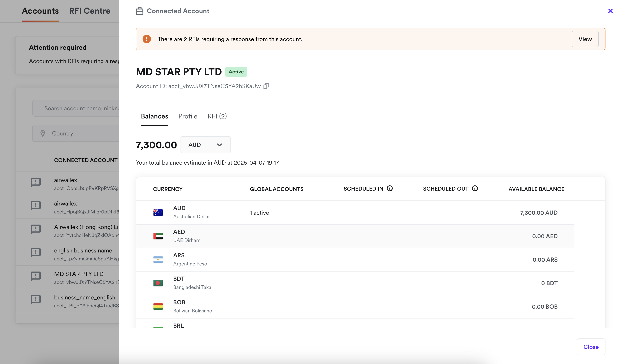Click the orange RFI alert warning icon
Viewport: 621px width, 364px height.
point(147,39)
